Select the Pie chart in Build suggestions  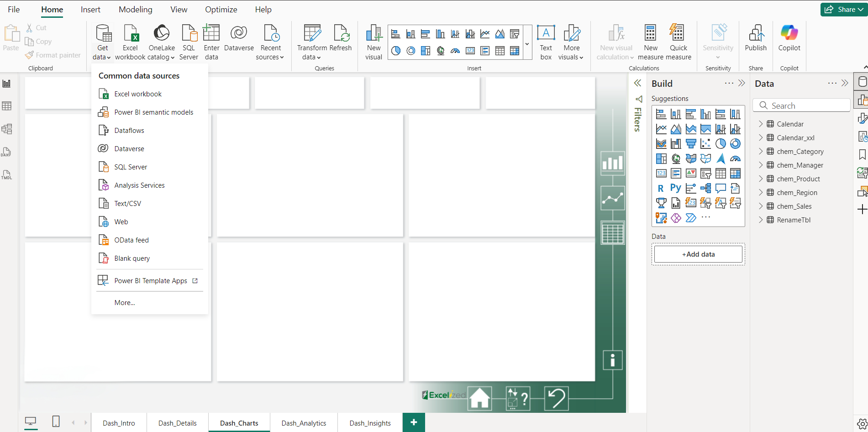click(721, 144)
